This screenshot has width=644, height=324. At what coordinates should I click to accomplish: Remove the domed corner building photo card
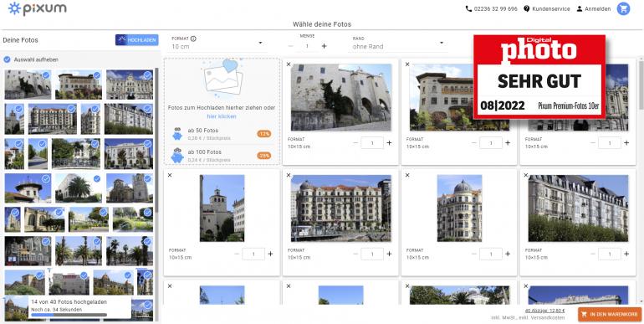407,175
